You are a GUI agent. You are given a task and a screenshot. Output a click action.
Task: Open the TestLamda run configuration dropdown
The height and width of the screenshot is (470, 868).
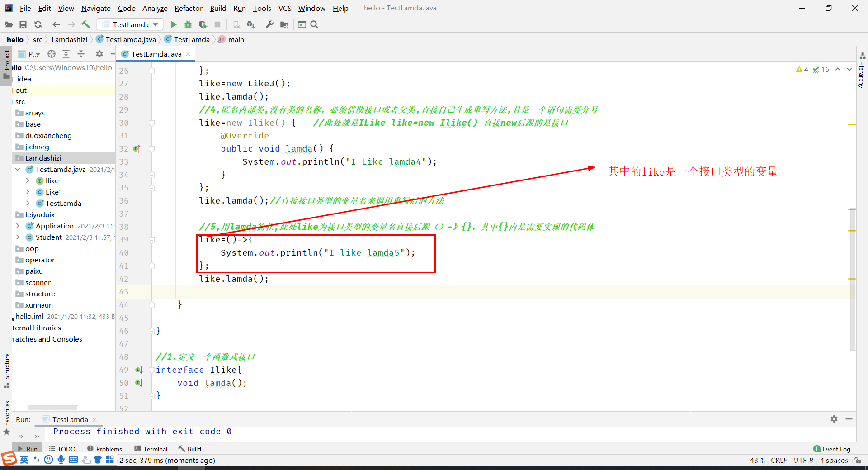click(130, 24)
